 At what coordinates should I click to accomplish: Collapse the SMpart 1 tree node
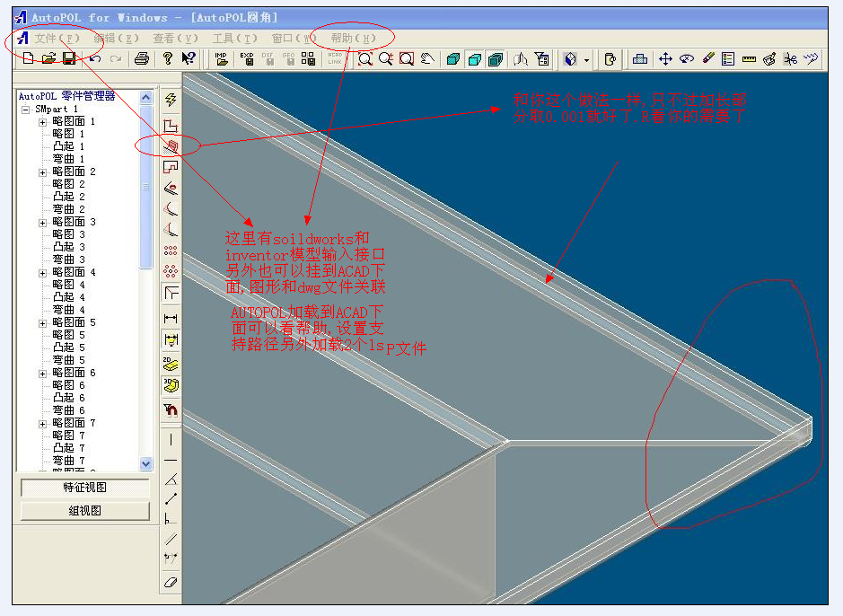coord(25,110)
